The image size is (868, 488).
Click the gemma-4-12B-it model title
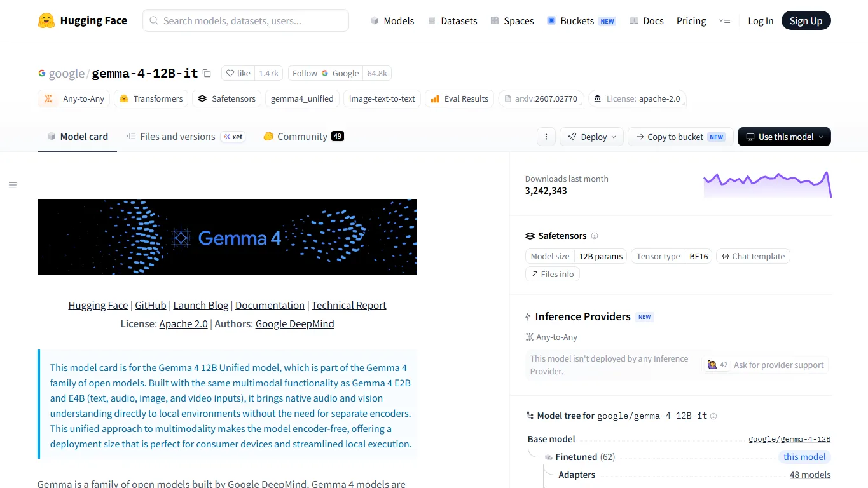coord(145,73)
